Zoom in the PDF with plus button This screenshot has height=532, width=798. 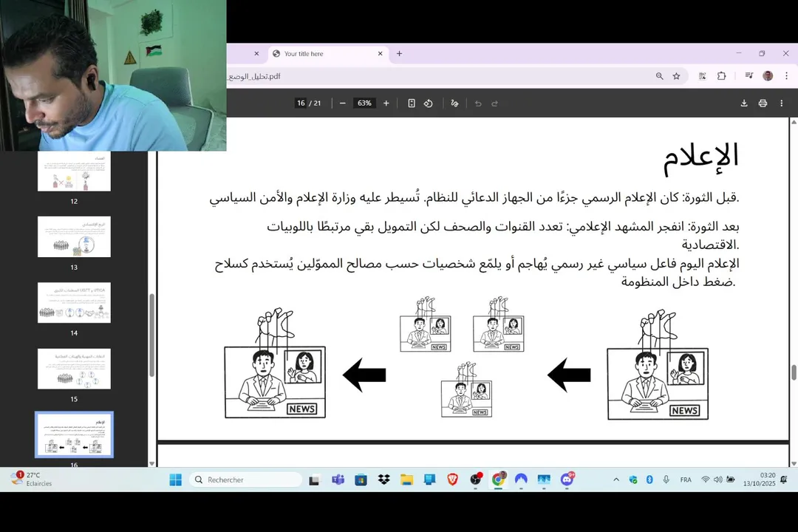[386, 103]
